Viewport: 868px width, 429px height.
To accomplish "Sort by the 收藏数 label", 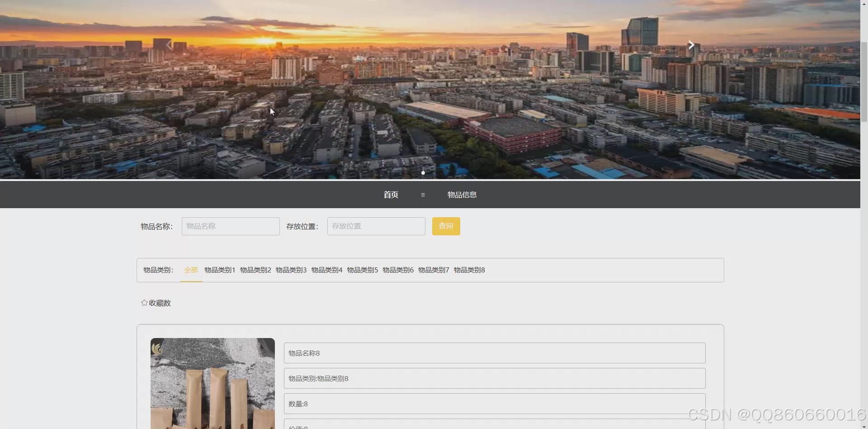I will point(160,303).
